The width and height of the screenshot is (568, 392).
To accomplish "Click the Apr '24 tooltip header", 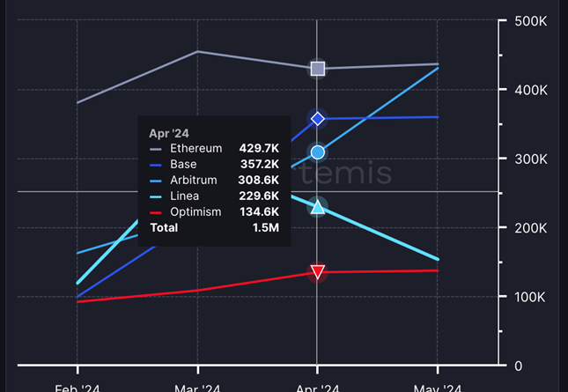I will pos(170,133).
